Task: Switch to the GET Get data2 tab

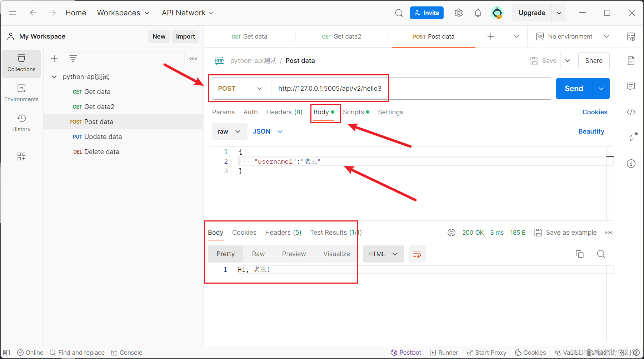Action: click(x=341, y=36)
